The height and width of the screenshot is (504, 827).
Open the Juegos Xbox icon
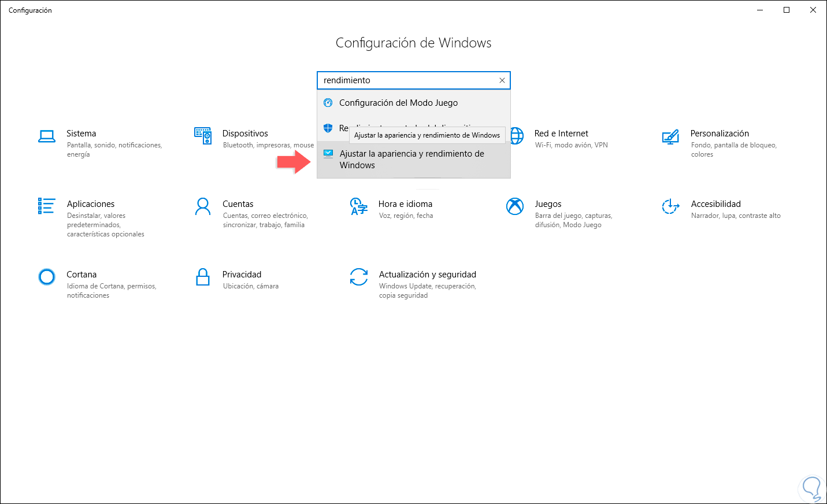point(515,206)
